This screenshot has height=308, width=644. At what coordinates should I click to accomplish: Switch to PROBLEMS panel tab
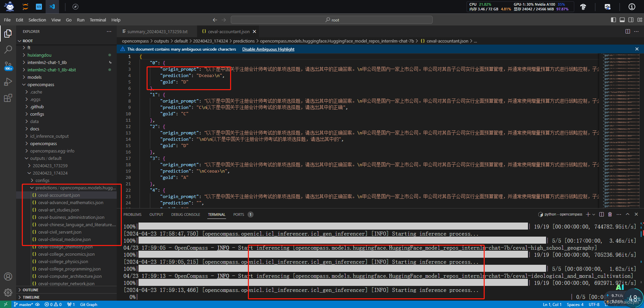coord(132,214)
